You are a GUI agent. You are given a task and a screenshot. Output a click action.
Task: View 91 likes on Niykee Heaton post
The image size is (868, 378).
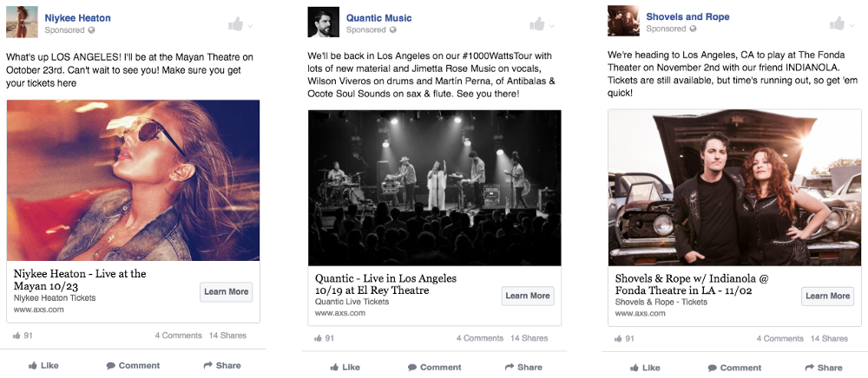click(x=23, y=336)
